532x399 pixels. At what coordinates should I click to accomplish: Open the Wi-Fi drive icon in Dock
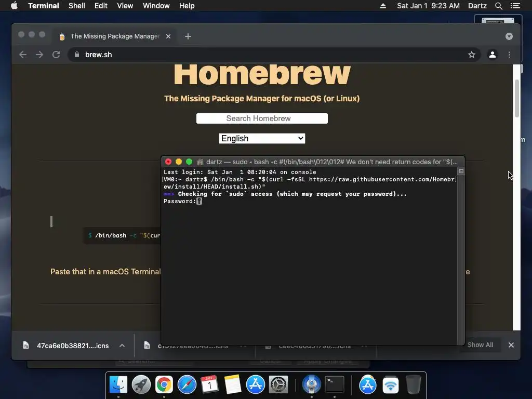[x=391, y=385]
